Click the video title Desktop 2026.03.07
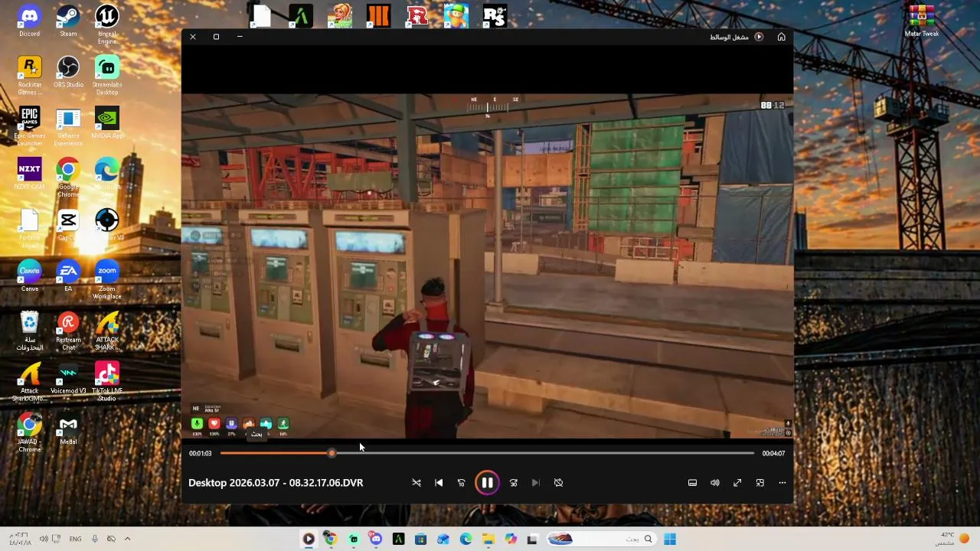This screenshot has width=980, height=551. pos(276,483)
